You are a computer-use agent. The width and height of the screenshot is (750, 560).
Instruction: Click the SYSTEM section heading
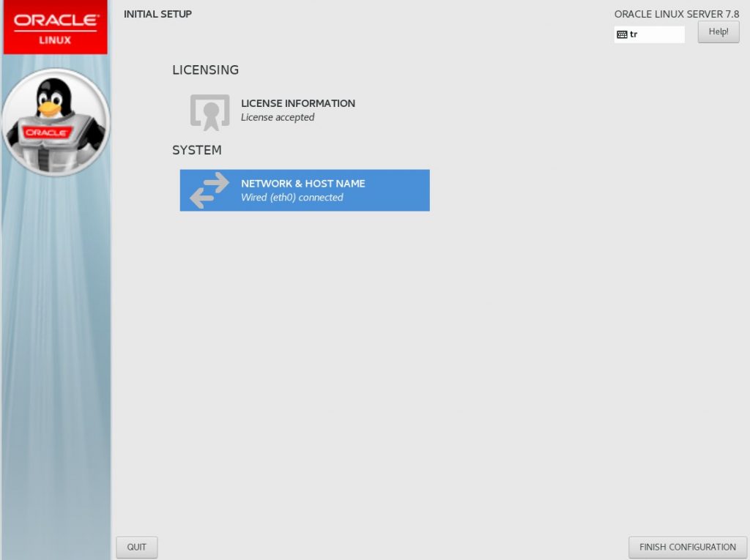pyautogui.click(x=196, y=150)
